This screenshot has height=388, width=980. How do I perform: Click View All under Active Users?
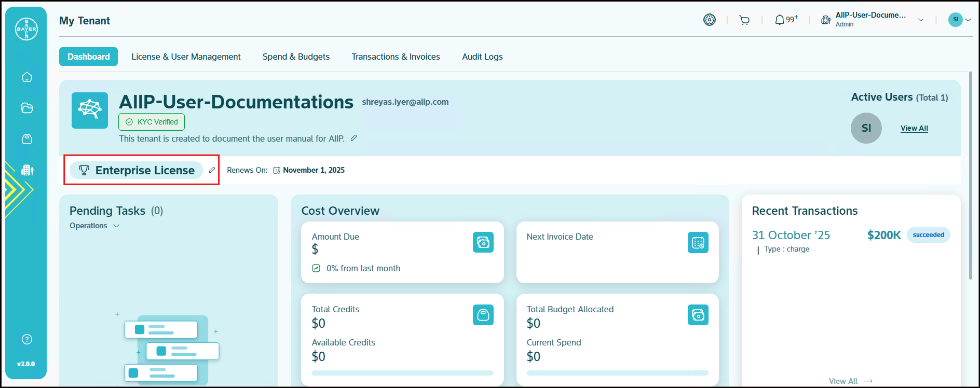(x=914, y=128)
